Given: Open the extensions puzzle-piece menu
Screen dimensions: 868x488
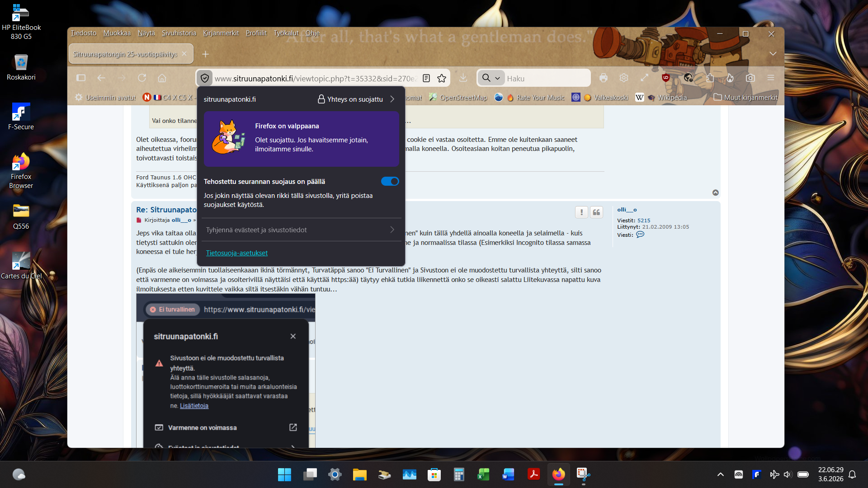Looking at the screenshot, I should 710,78.
